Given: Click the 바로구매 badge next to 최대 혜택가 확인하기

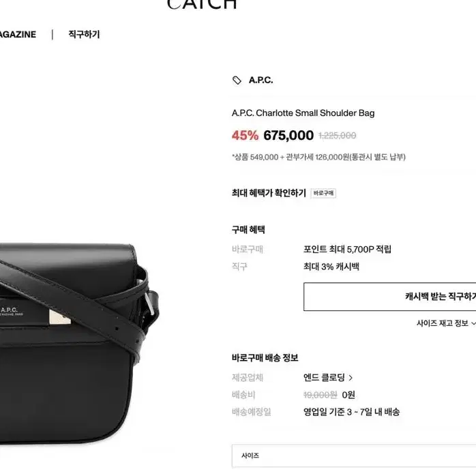Looking at the screenshot, I should [x=323, y=193].
